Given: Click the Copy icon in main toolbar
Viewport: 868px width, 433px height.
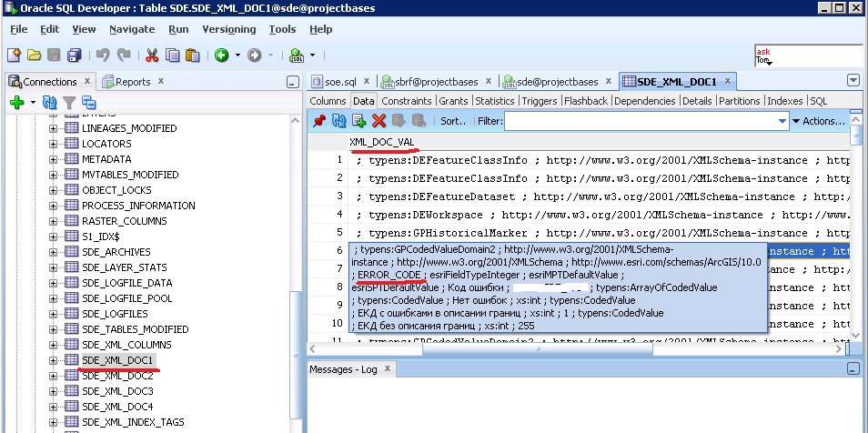Looking at the screenshot, I should pos(172,55).
